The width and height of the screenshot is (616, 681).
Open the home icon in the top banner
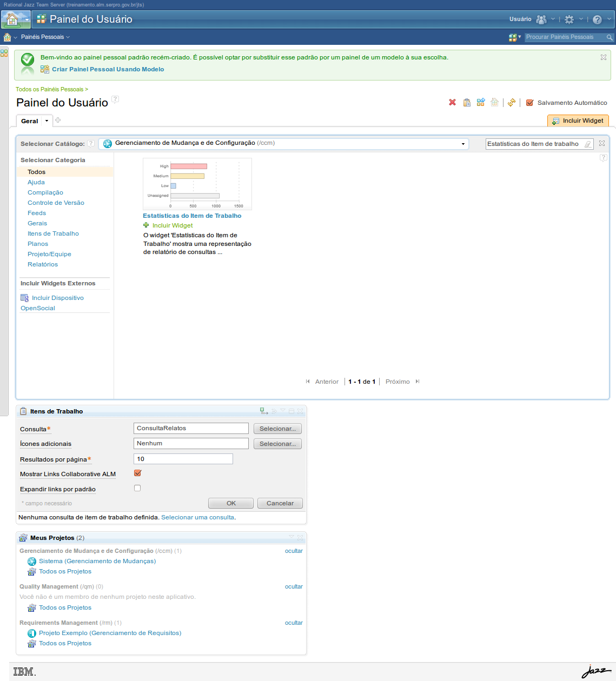coord(12,19)
